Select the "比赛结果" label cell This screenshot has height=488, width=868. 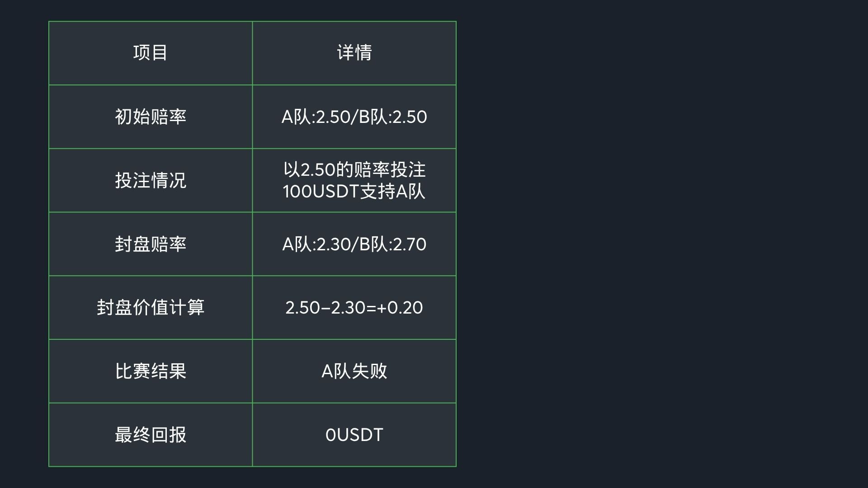(150, 371)
